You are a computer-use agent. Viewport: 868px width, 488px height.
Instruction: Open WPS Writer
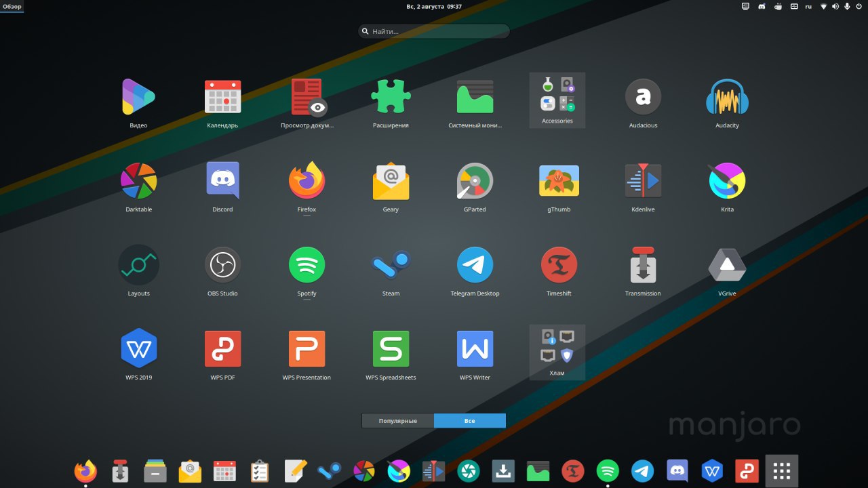pos(475,349)
